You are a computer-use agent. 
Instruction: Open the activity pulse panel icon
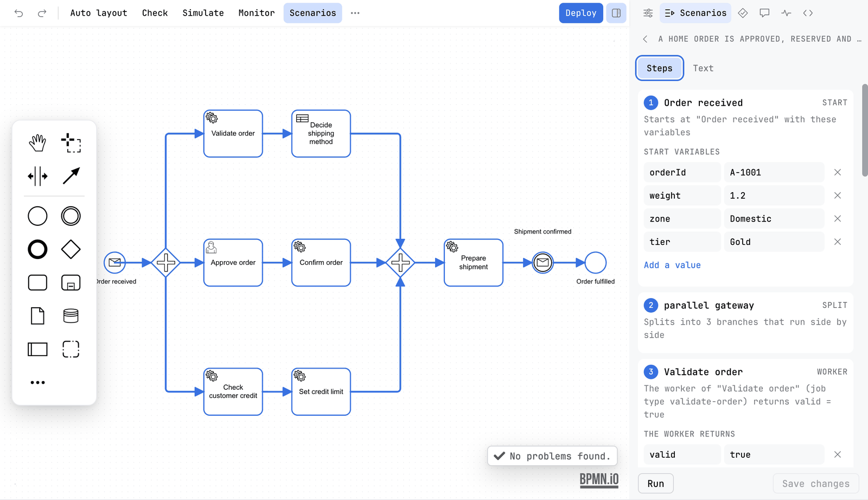pyautogui.click(x=786, y=13)
